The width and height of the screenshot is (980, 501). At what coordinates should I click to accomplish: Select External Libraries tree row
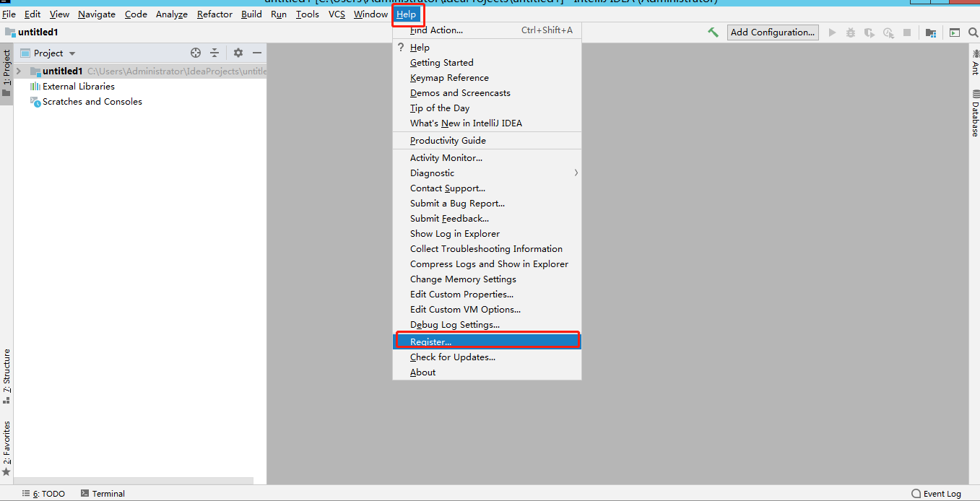tap(140, 87)
